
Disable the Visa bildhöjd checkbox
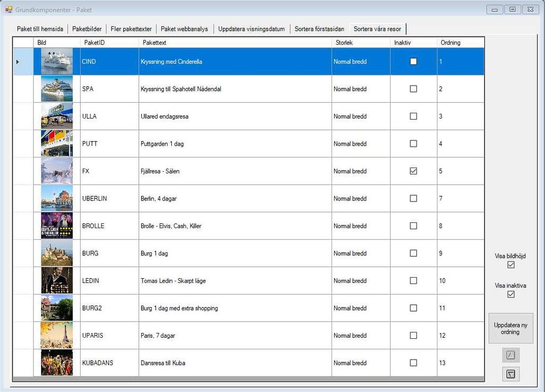(510, 265)
